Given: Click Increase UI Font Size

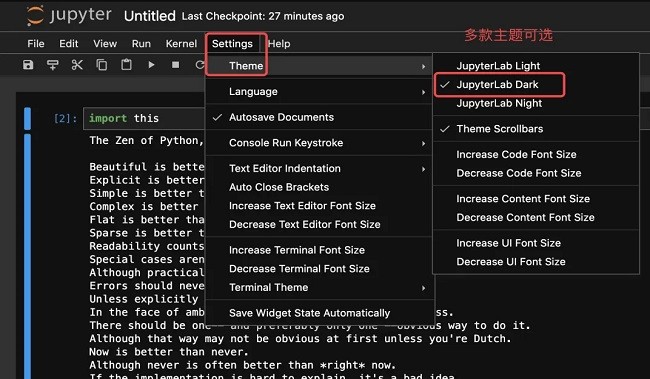Looking at the screenshot, I should point(536,243).
